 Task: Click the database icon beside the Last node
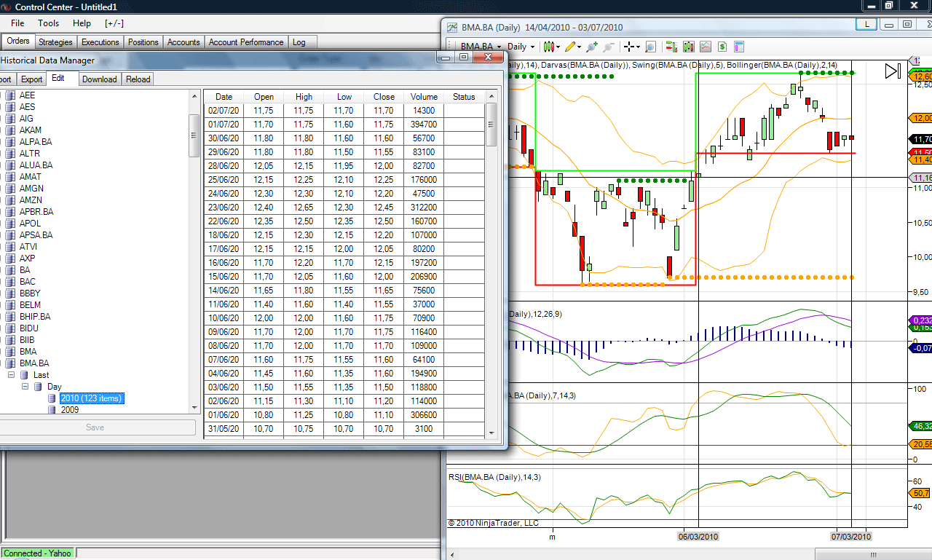[x=24, y=375]
